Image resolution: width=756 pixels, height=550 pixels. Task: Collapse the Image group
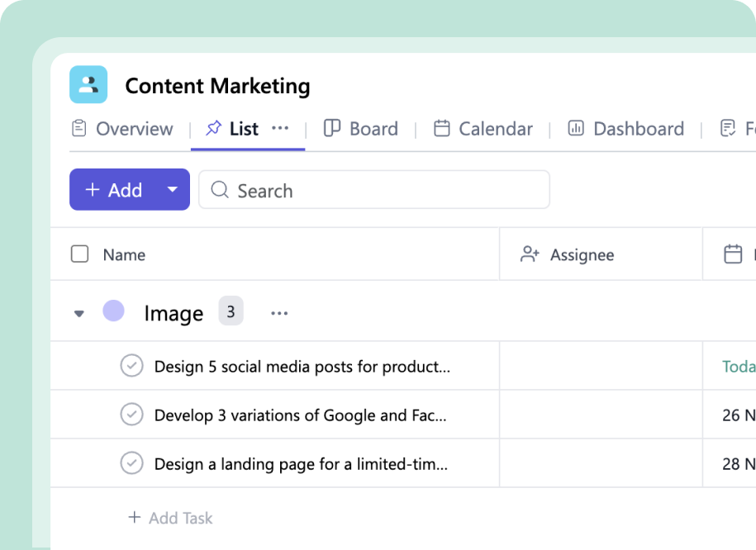click(78, 313)
